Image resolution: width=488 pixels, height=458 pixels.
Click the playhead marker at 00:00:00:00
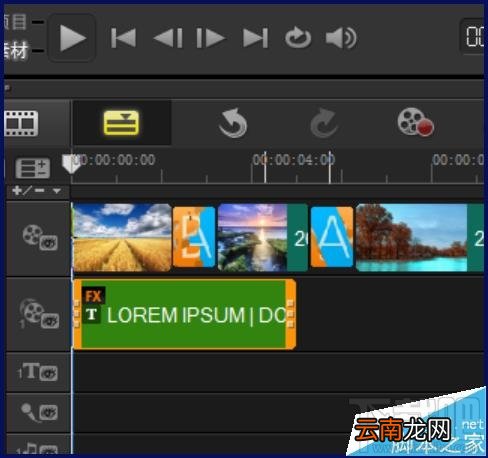(71, 163)
